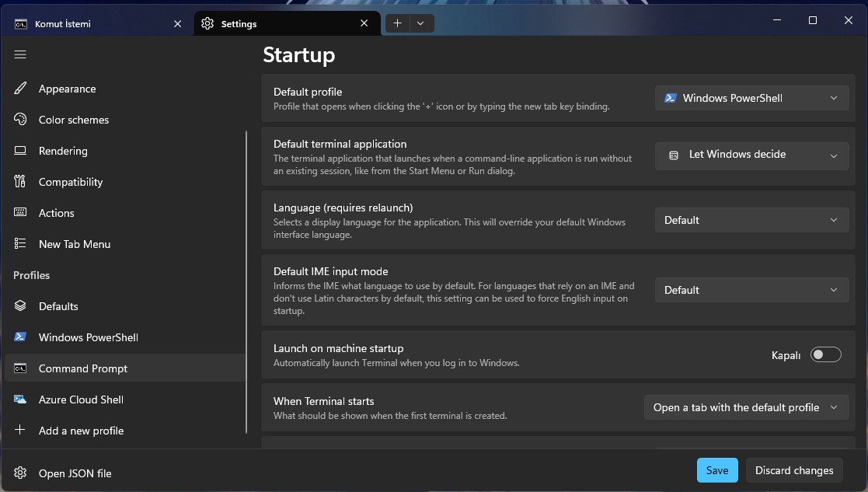Click the plus icon for new profile
The height and width of the screenshot is (492, 868).
point(20,430)
